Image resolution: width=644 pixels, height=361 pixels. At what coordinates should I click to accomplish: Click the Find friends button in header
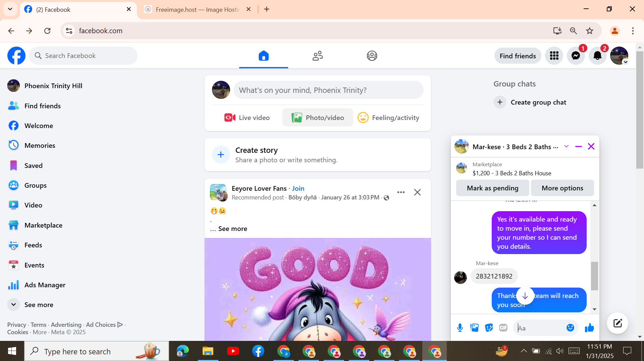pyautogui.click(x=518, y=56)
